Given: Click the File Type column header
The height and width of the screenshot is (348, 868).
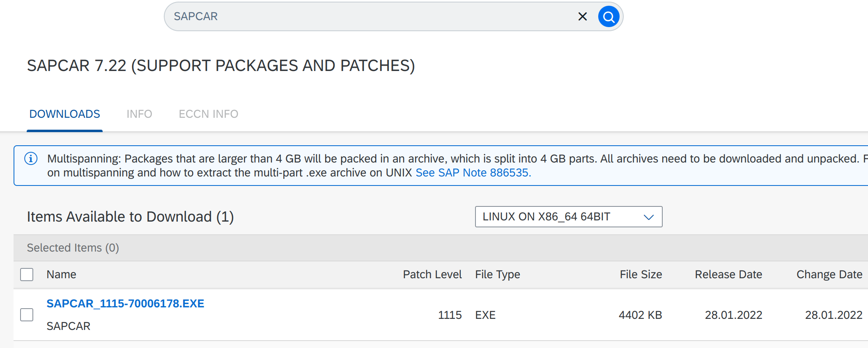Looking at the screenshot, I should point(498,275).
